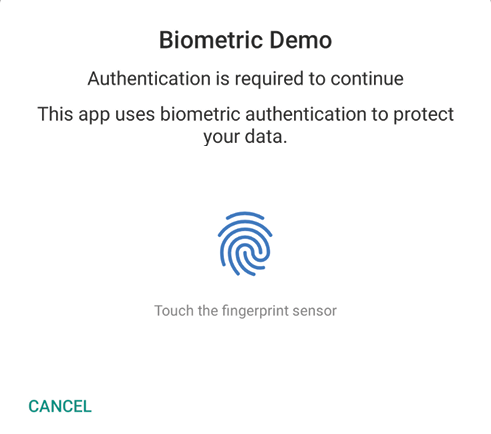491x434 pixels.
Task: Click 'your data.' on the description's second line
Action: (x=245, y=137)
